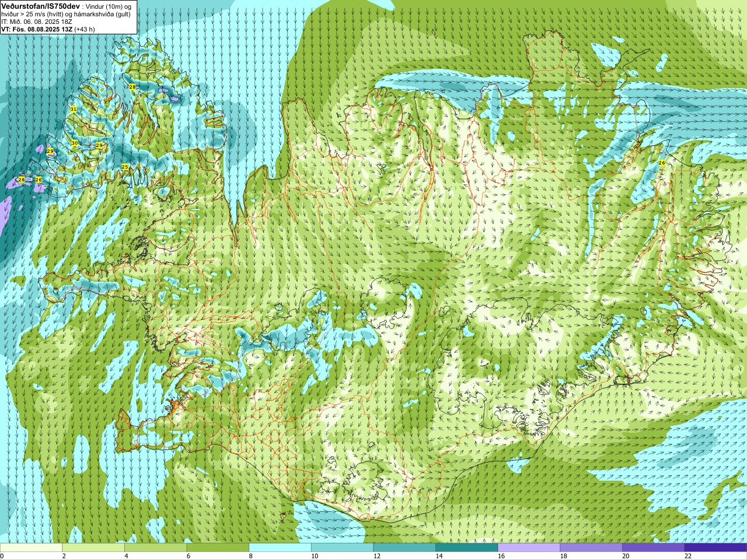The image size is (747, 560).
Task: Pick the 16–18 m/s lavender legend swatch
Action: (x=529, y=548)
